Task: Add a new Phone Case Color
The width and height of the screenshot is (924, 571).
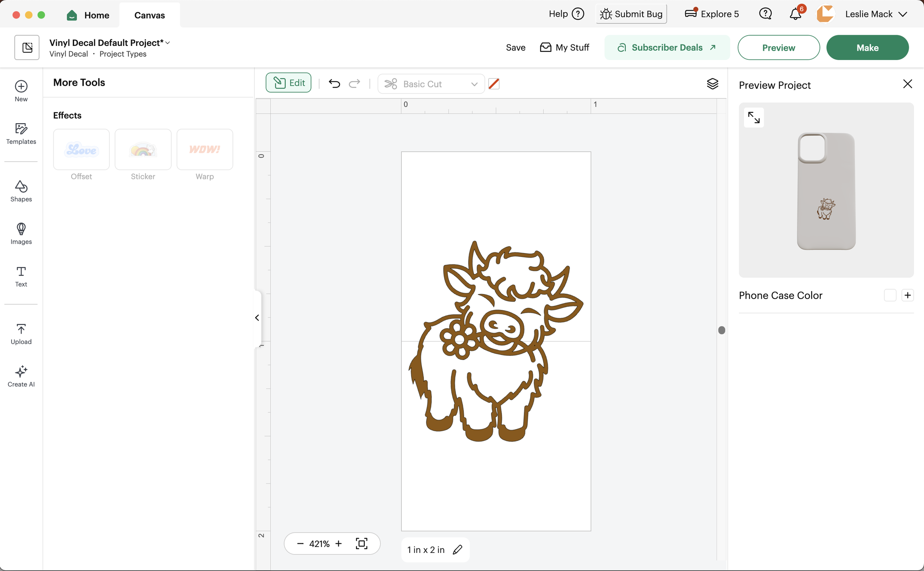Action: pyautogui.click(x=907, y=295)
